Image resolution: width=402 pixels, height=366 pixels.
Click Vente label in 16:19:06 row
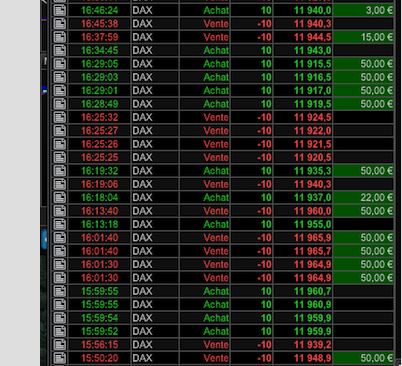coord(216,184)
